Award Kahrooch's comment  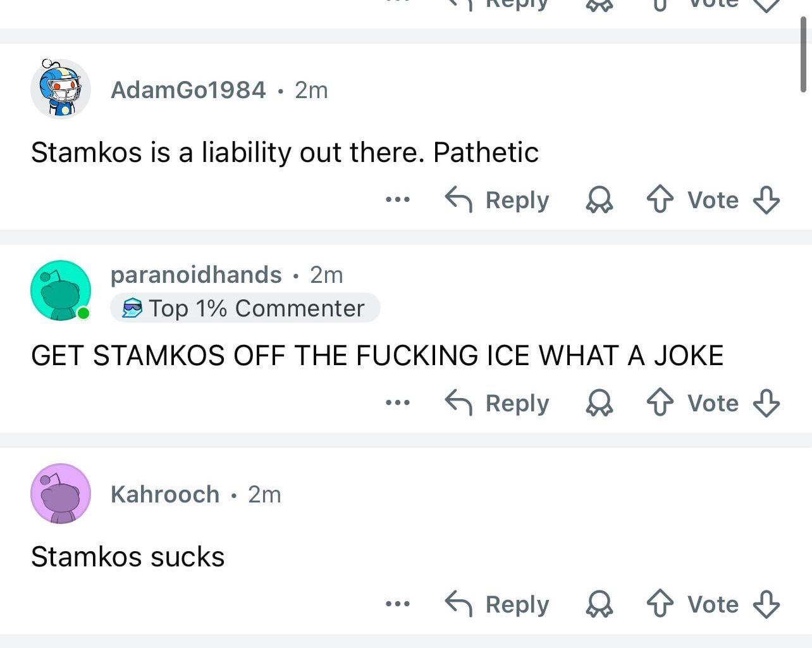pyautogui.click(x=599, y=604)
